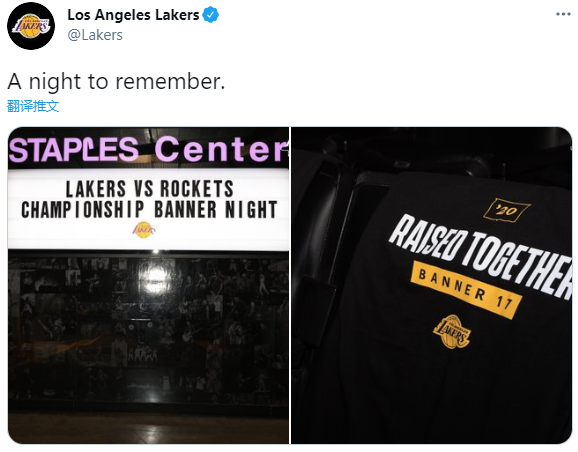
Task: Open the Los Angeles Lakers display name
Action: [x=133, y=15]
